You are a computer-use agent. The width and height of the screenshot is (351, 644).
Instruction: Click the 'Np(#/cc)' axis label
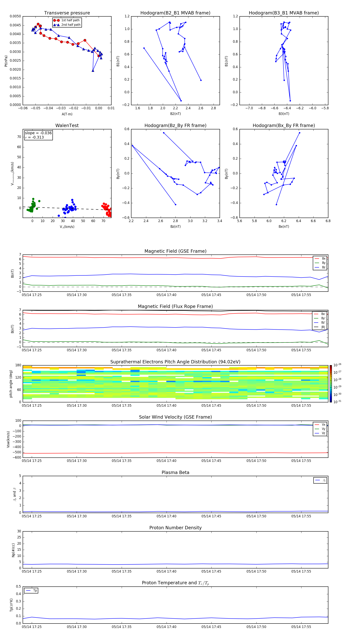tap(13, 550)
